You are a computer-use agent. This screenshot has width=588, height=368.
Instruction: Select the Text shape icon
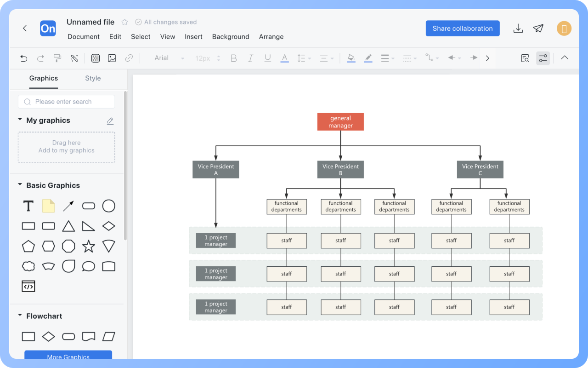pyautogui.click(x=28, y=206)
